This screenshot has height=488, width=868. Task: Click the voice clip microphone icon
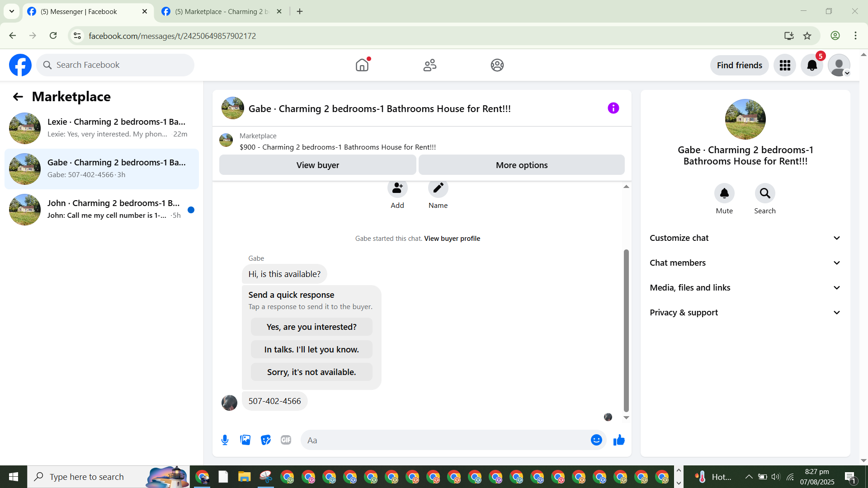point(225,440)
